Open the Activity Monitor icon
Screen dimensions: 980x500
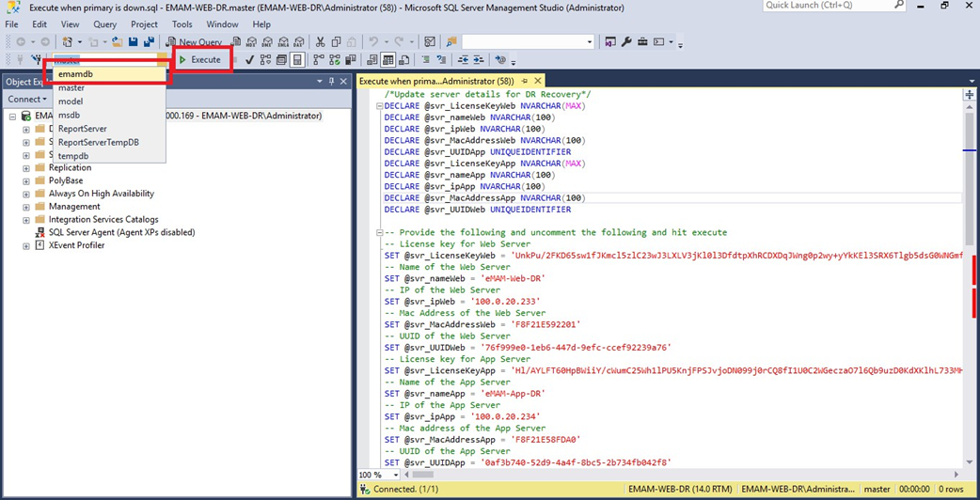[430, 41]
